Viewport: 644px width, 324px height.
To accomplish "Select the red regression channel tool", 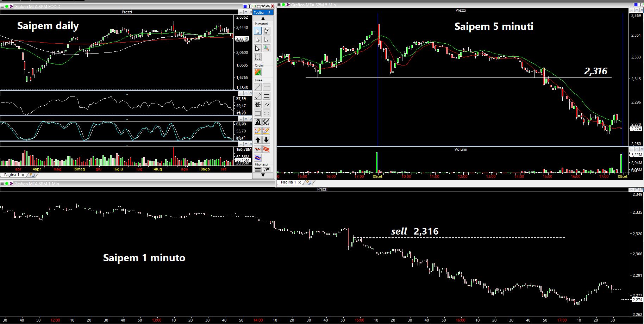I will point(267,149).
